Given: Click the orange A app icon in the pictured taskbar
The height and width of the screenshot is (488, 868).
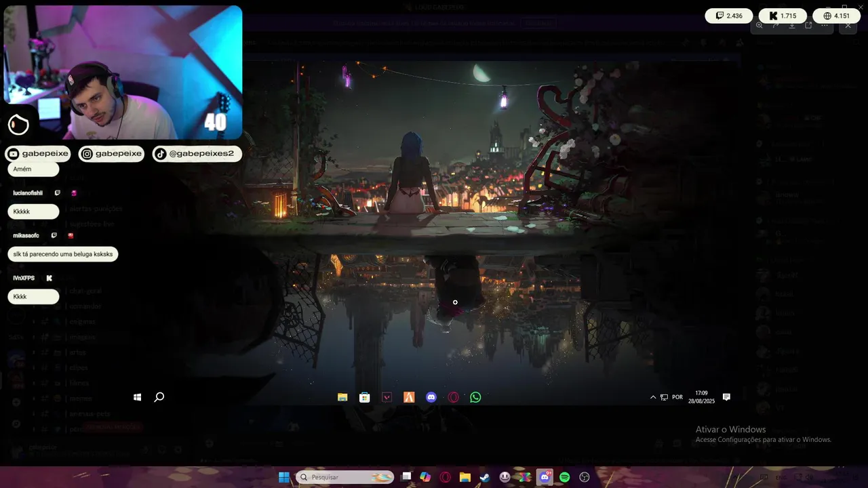Looking at the screenshot, I should tap(409, 397).
